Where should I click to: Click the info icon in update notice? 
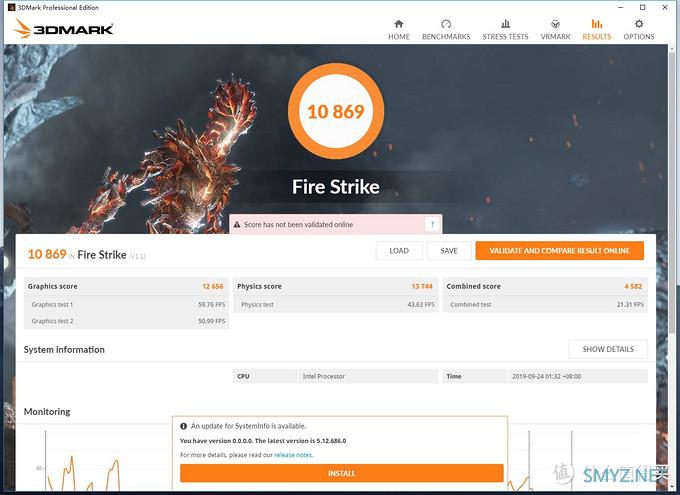click(x=183, y=426)
